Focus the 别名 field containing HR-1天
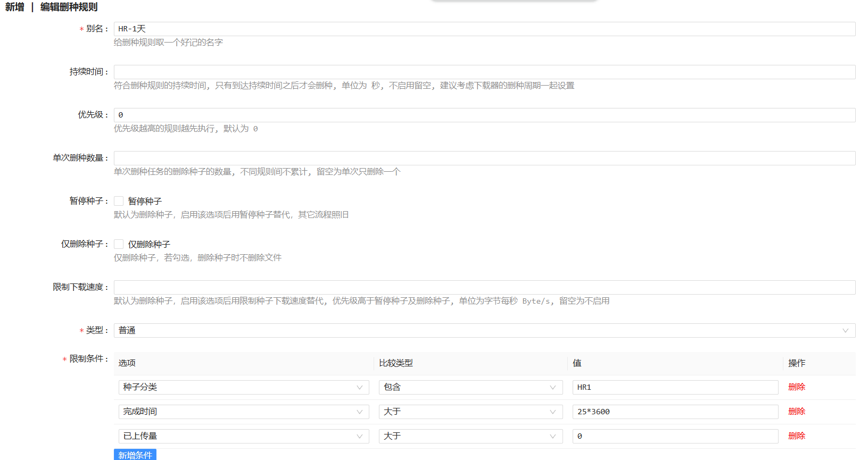Screen dimensions: 868x460 [484, 29]
